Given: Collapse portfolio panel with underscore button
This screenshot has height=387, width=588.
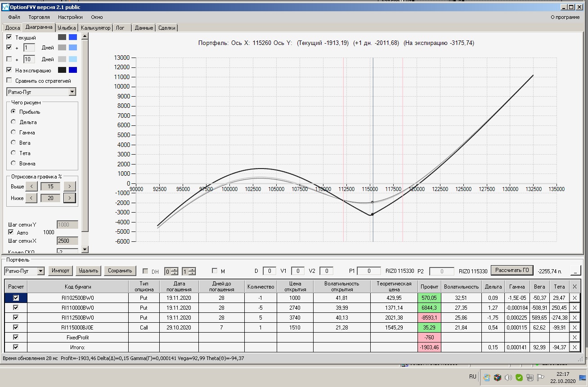Looking at the screenshot, I should click(575, 271).
